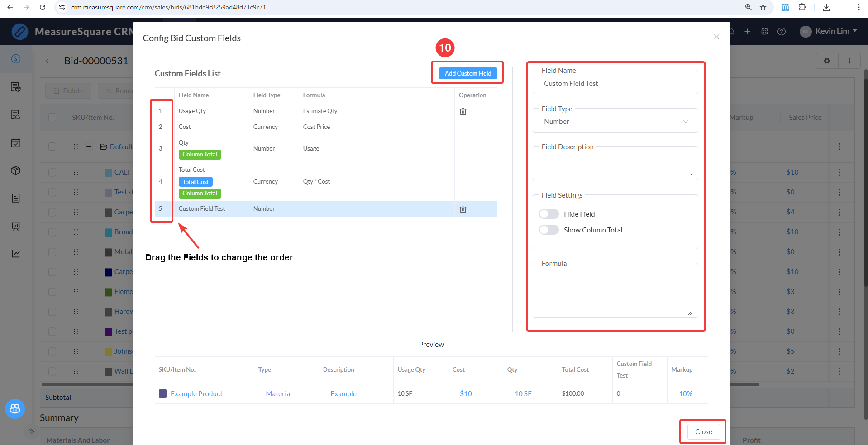This screenshot has width=868, height=445.
Task: Open browser extensions puzzle icon
Action: (802, 7)
